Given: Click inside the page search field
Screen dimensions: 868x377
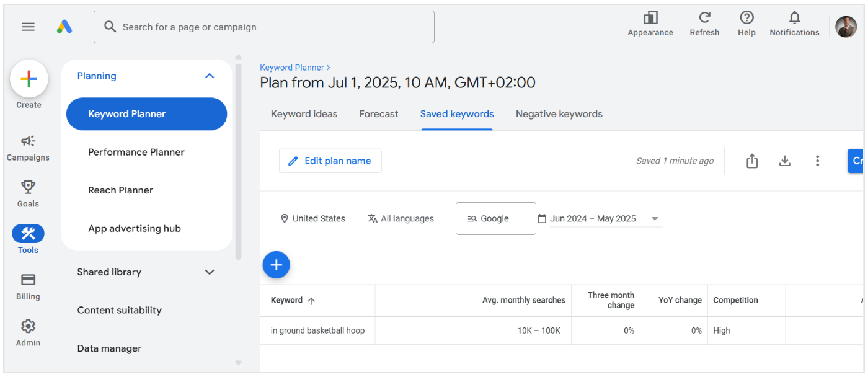Looking at the screenshot, I should [x=264, y=27].
